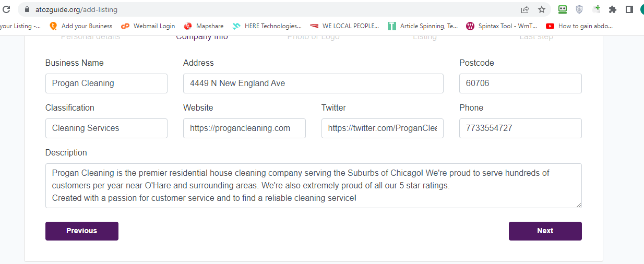Image resolution: width=644 pixels, height=264 pixels.
Task: Click the share page icon in address bar
Action: click(525, 9)
